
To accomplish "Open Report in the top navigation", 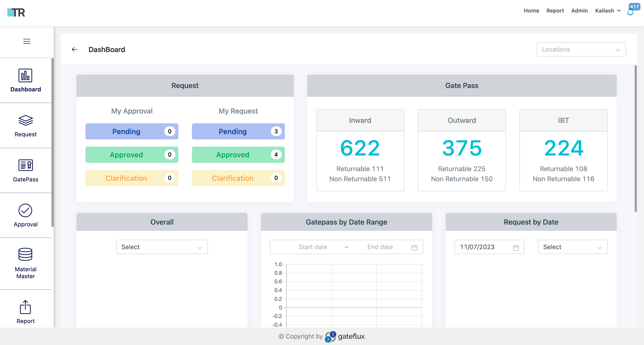I will coord(555,11).
